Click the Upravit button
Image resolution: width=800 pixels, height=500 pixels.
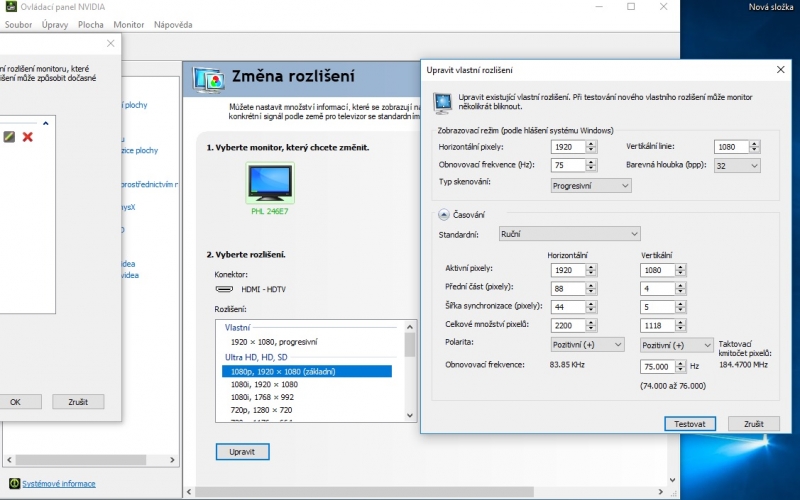tap(242, 452)
